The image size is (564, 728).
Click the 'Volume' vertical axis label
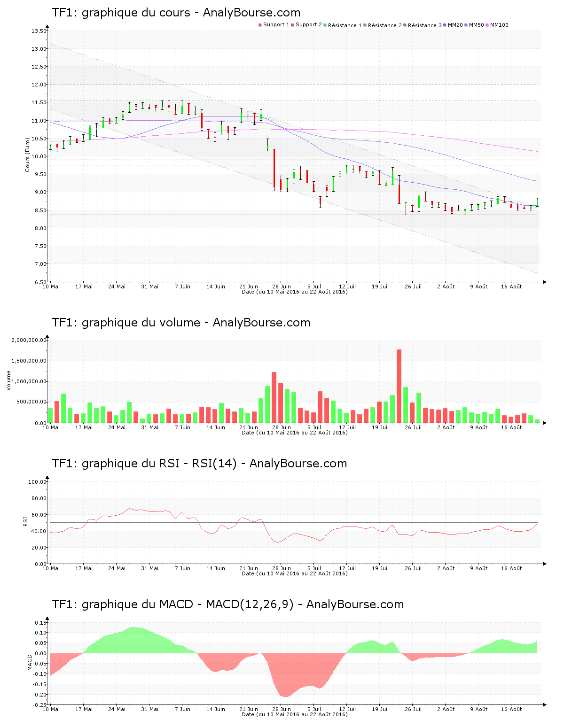(x=8, y=380)
